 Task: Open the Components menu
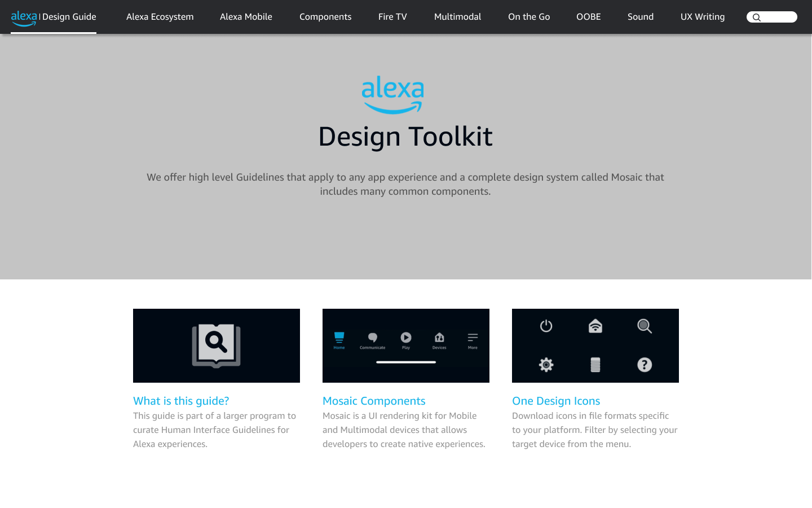tap(325, 17)
